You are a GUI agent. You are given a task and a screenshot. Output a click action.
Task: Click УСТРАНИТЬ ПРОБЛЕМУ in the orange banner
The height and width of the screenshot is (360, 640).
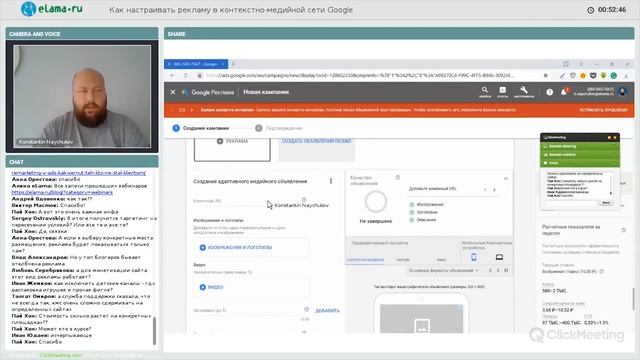click(x=603, y=110)
